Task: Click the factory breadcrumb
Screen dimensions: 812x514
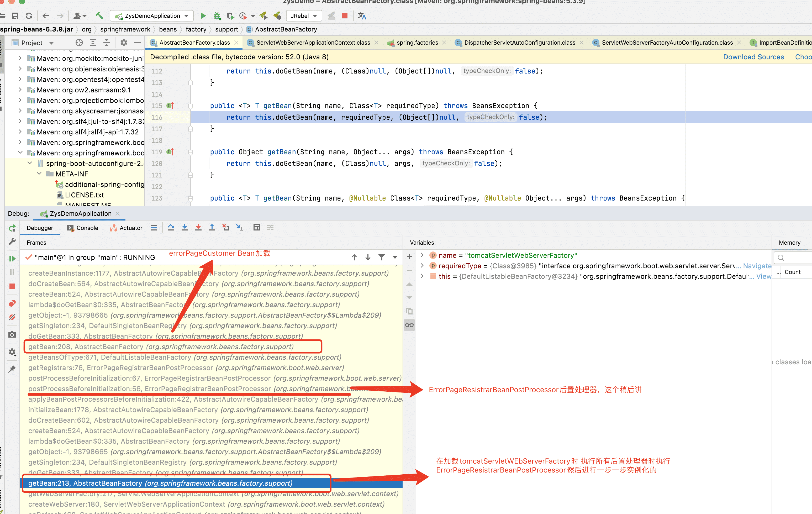Action: 196,29
